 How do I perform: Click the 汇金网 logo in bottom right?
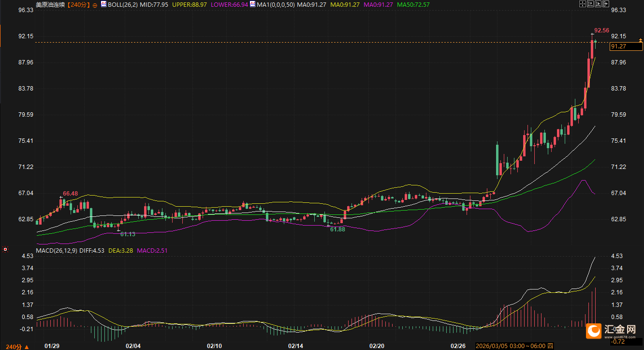point(614,331)
